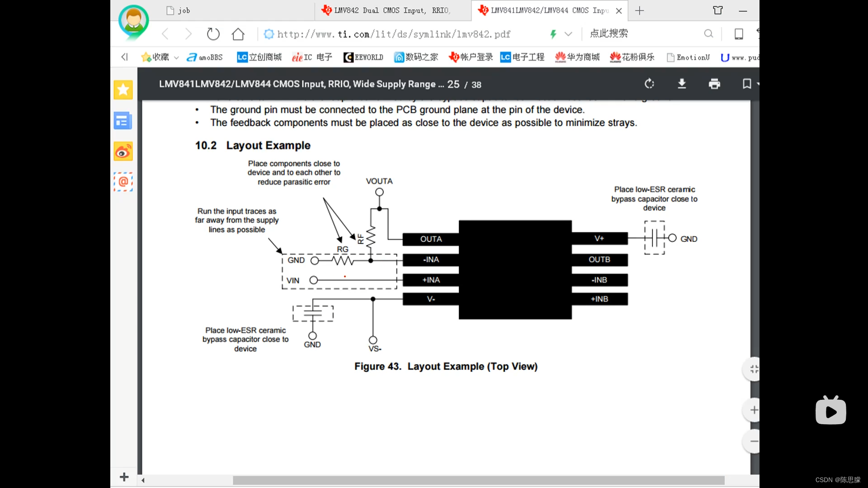The image size is (868, 488).
Task: Click the magnifier search icon
Action: click(x=708, y=33)
